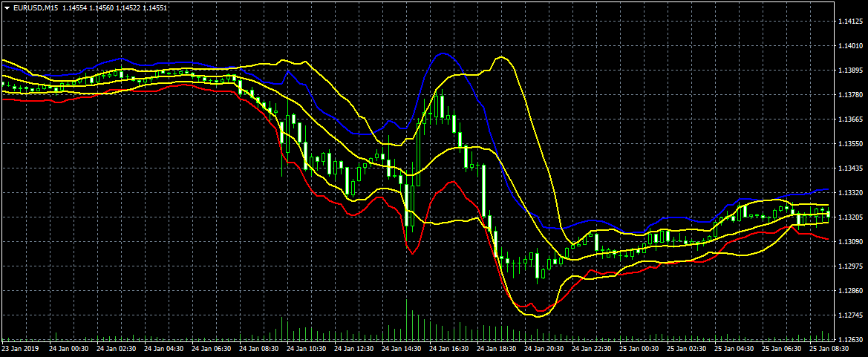The width and height of the screenshot is (868, 357).
Task: Click the small triangle before EURUSD,M15
Action: [x=7, y=8]
